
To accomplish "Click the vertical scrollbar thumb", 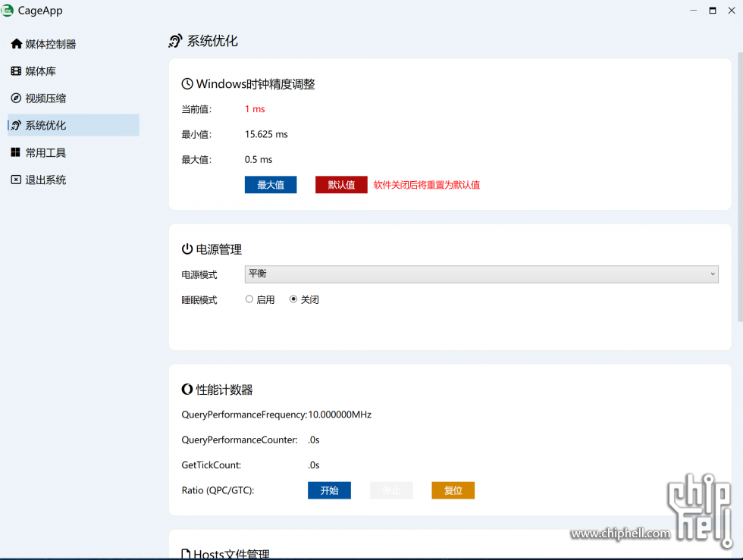I will (740, 187).
